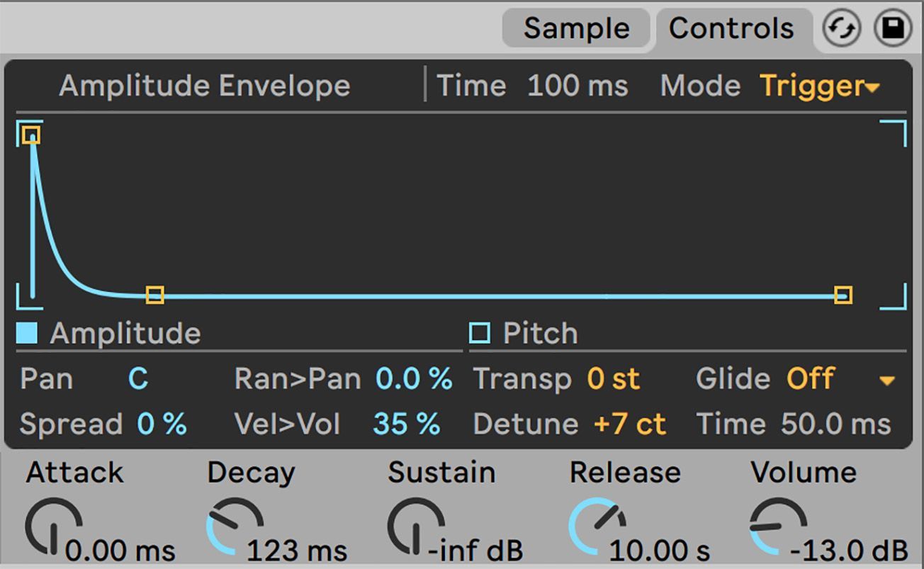
Task: Click the Amplitude label text
Action: click(125, 334)
